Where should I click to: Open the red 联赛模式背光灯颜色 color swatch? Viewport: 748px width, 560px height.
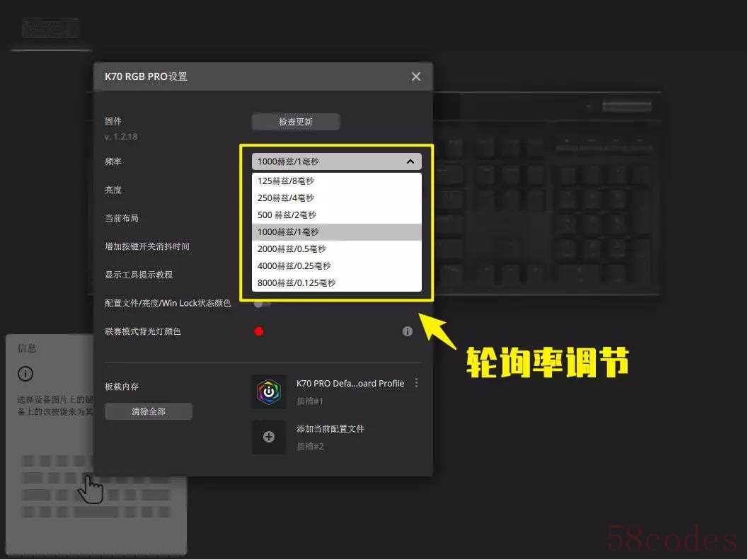[x=259, y=331]
